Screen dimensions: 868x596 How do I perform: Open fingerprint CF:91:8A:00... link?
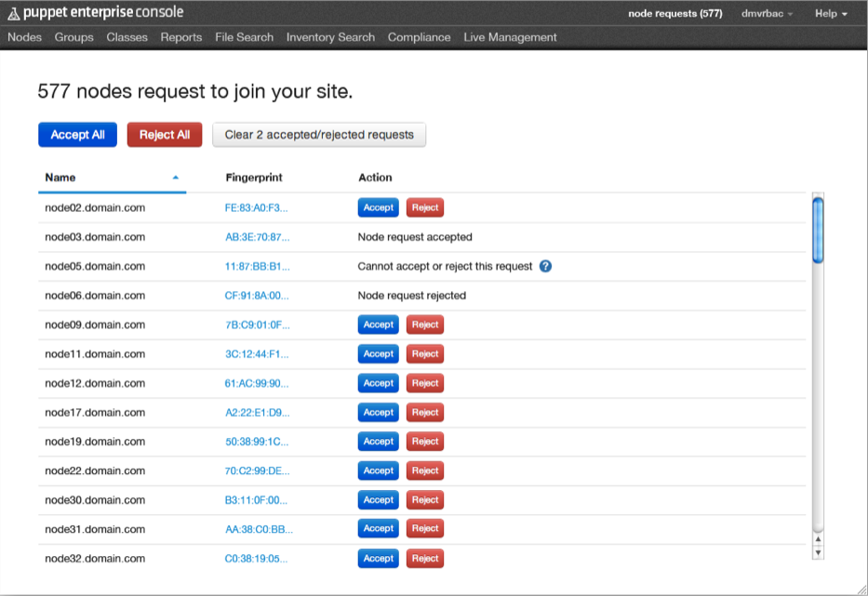(x=256, y=296)
